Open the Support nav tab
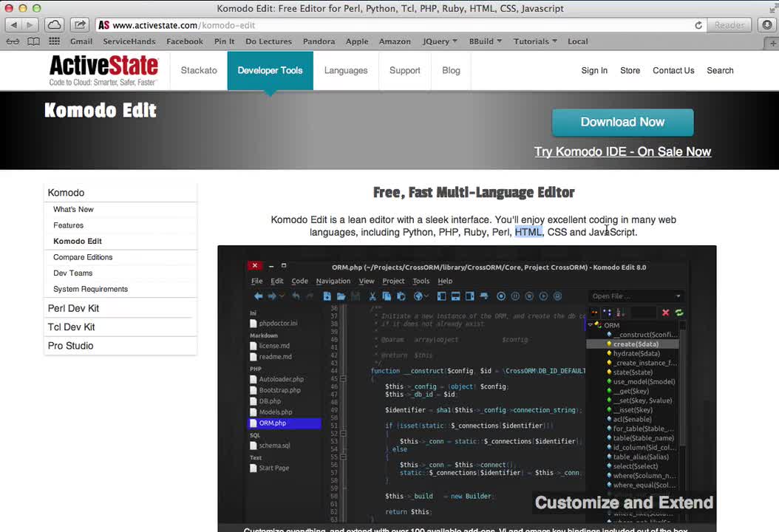This screenshot has height=532, width=779. (405, 70)
